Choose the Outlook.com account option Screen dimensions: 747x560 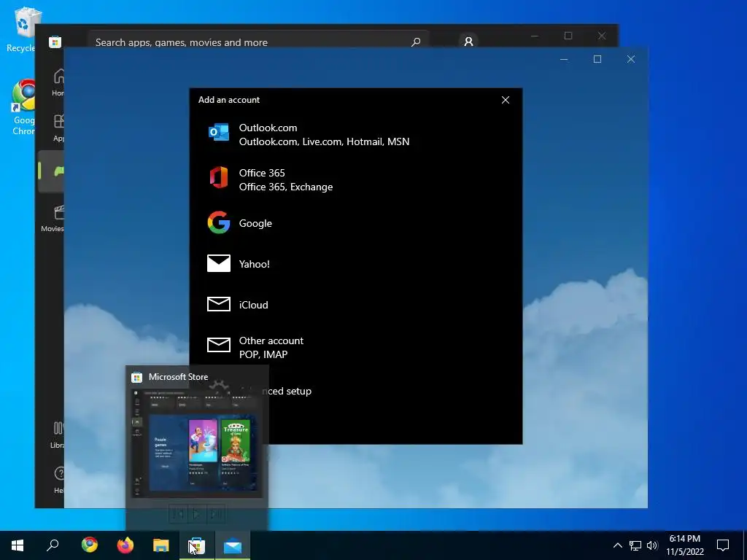pos(355,135)
